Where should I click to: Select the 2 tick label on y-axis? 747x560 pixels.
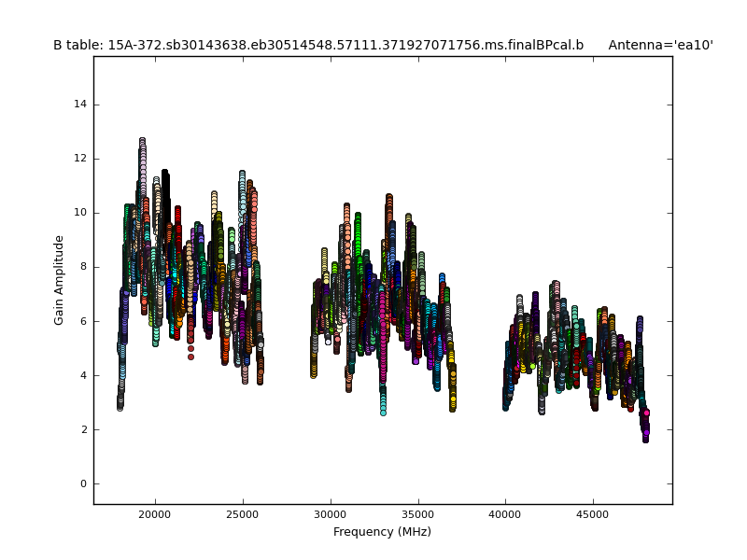[x=84, y=429]
